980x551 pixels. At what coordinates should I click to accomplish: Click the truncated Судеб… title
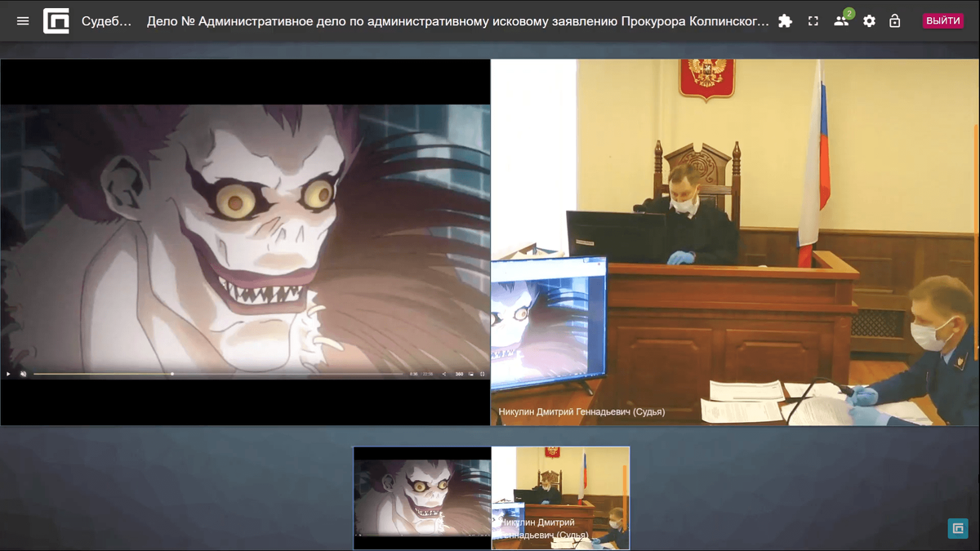107,21
